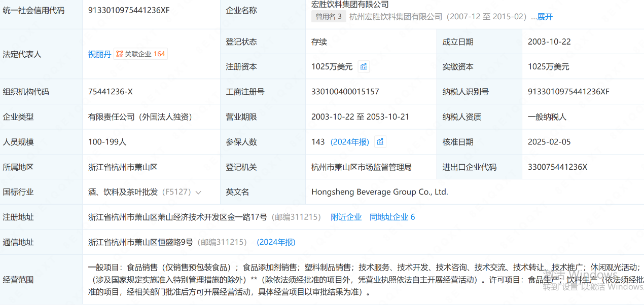This screenshot has width=644, height=305.
Task: Open the 附近企业 link
Action: click(346, 217)
